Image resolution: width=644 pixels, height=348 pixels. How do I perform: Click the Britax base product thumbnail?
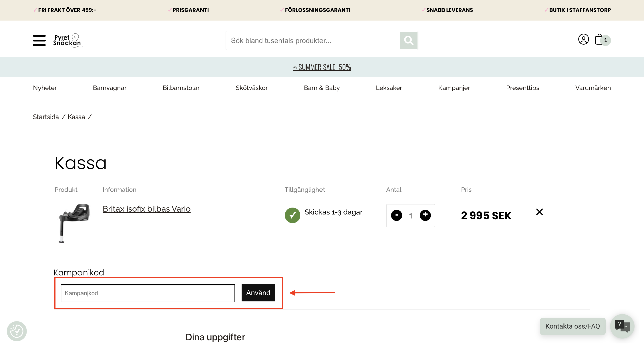pos(74,223)
